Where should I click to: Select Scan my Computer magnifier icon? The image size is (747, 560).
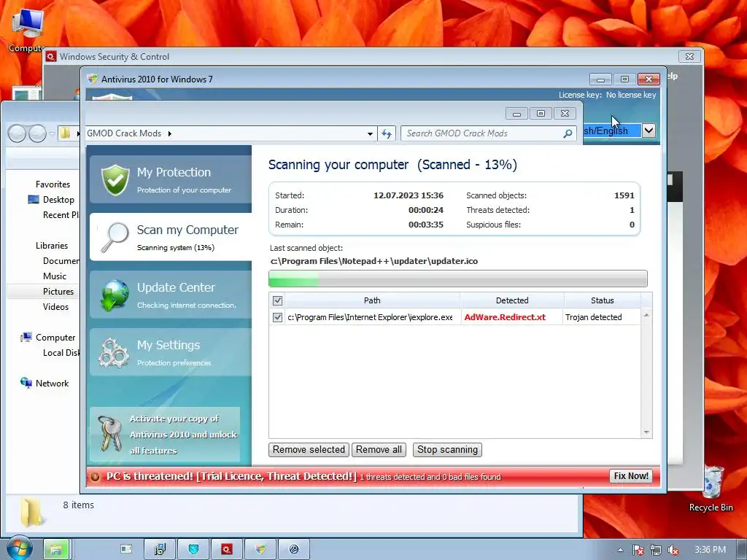click(x=115, y=237)
